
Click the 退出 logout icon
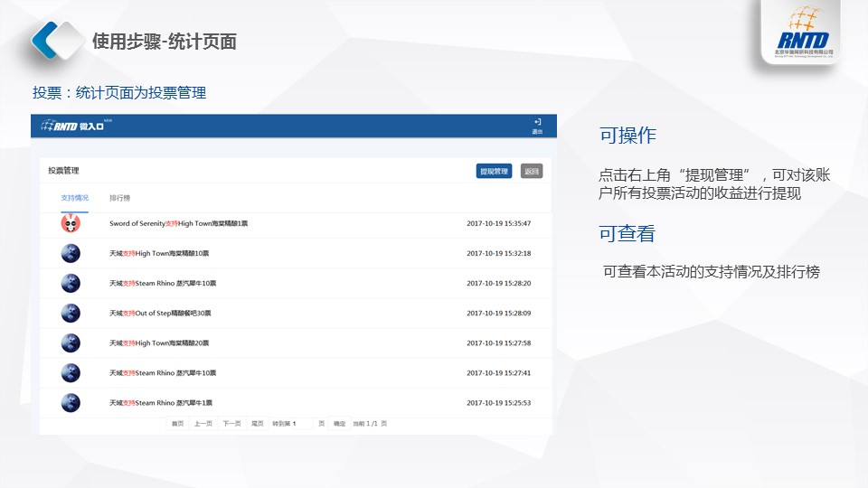537,125
